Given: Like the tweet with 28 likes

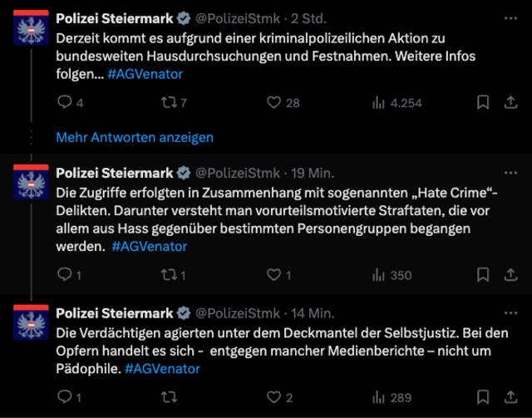Looking at the screenshot, I should click(x=274, y=103).
